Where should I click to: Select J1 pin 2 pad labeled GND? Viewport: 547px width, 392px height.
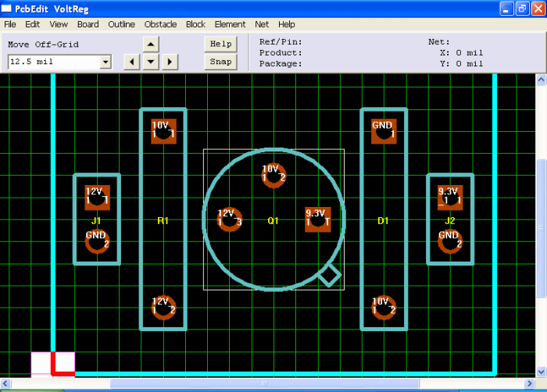tap(98, 241)
